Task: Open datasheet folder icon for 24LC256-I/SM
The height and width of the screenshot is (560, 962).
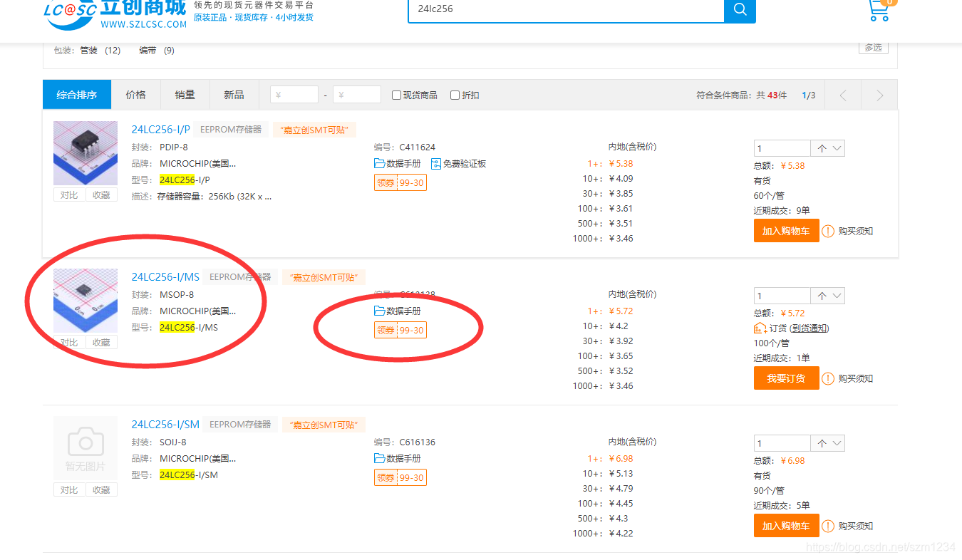Action: (x=379, y=458)
